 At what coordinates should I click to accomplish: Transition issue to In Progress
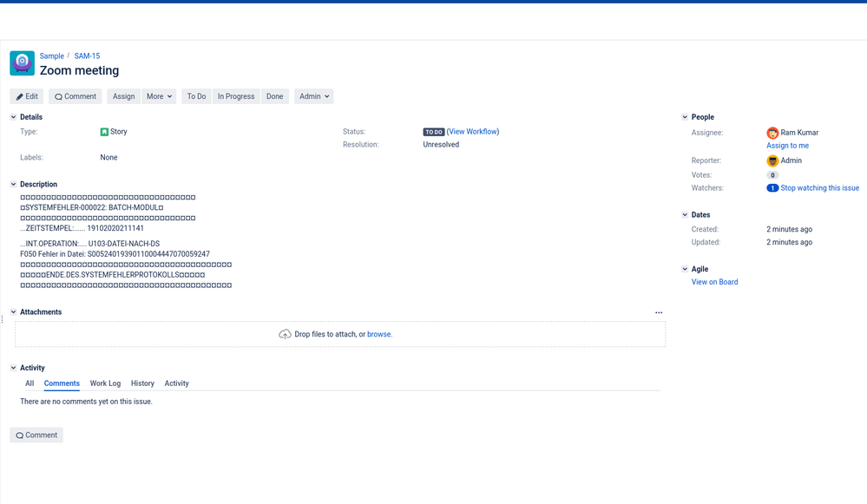coord(236,96)
